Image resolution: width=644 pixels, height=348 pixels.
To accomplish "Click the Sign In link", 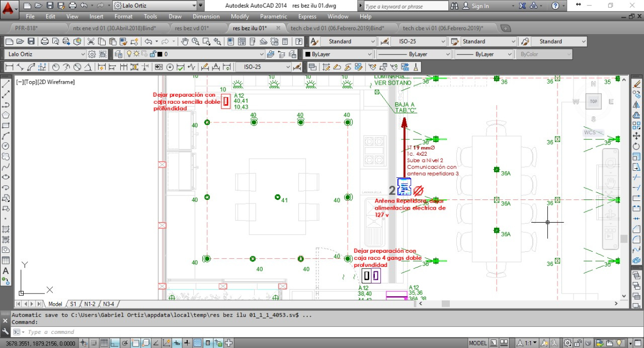I will [480, 6].
